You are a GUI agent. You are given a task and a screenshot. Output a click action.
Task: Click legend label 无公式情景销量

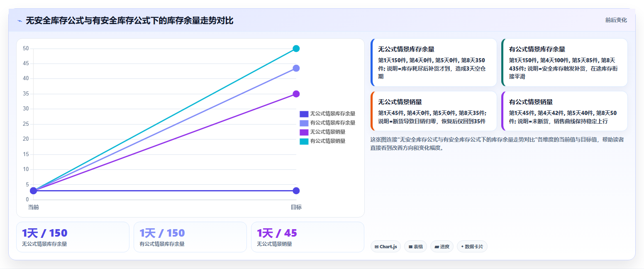point(327,132)
